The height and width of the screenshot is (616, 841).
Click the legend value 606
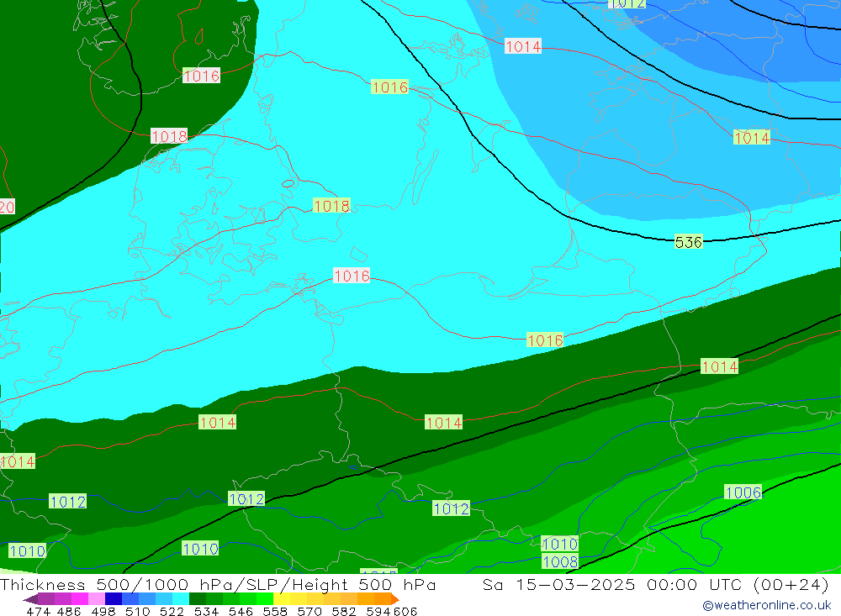pyautogui.click(x=405, y=611)
